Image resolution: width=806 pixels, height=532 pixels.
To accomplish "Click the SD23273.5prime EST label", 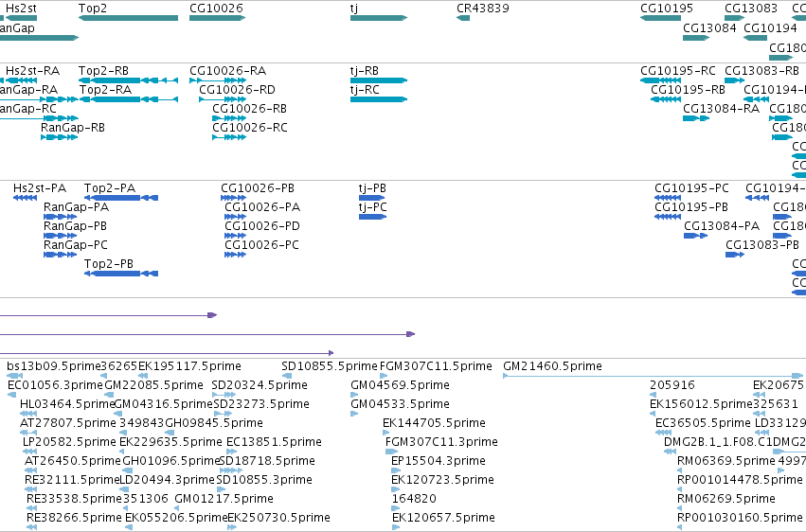I will click(x=261, y=404).
